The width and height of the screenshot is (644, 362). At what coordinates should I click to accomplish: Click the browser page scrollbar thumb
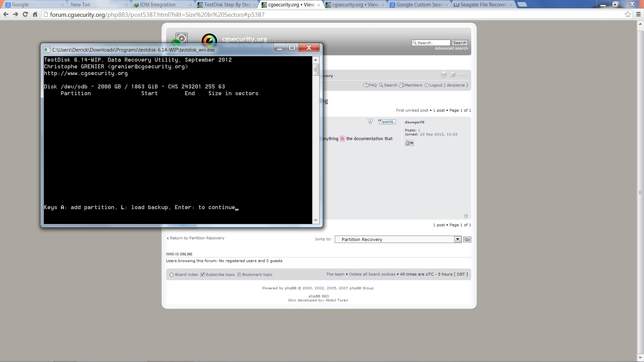640,192
